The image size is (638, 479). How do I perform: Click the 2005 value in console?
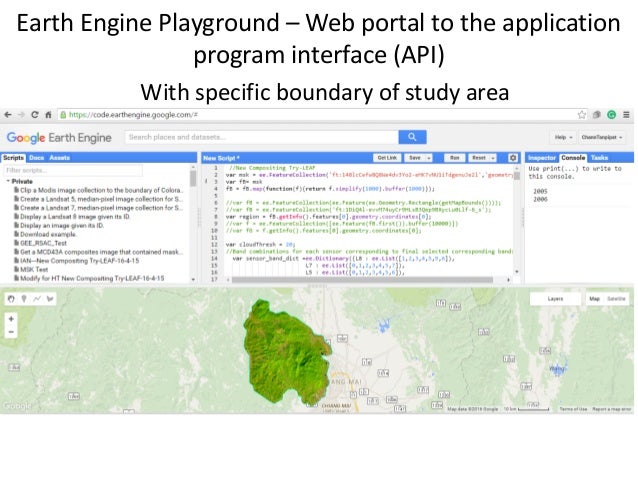pos(540,191)
